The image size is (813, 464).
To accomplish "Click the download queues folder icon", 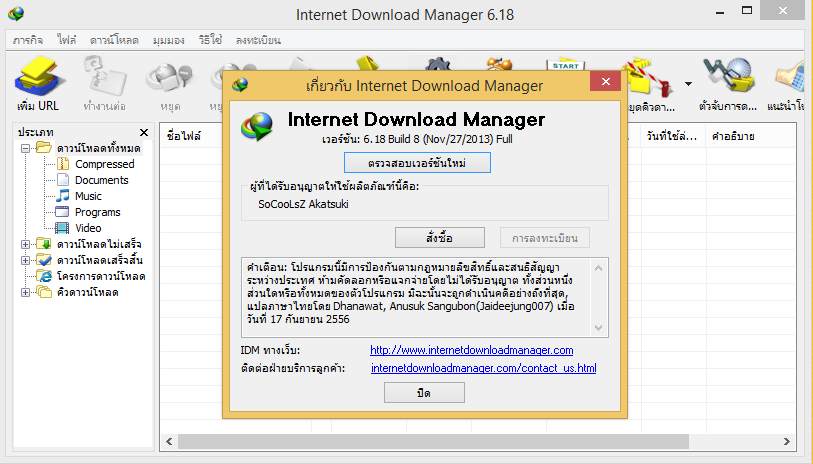I will pos(44,292).
